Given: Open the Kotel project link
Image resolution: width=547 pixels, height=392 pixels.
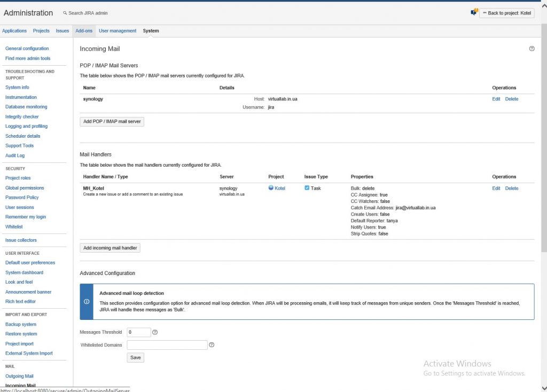Looking at the screenshot, I should [x=280, y=189].
